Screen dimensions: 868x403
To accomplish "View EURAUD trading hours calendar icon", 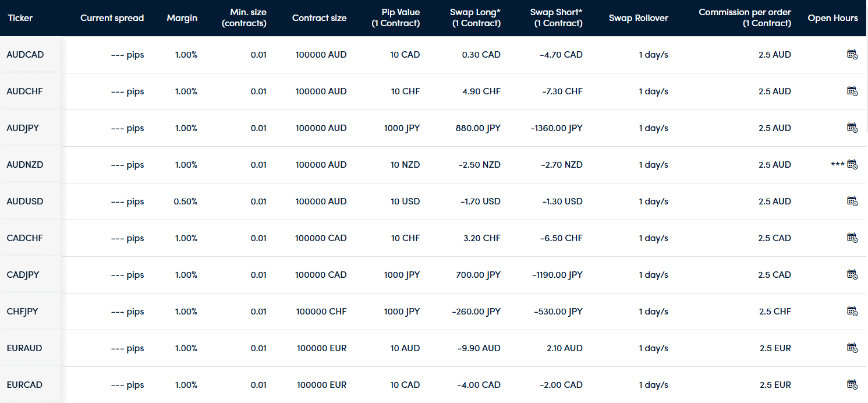I will [x=852, y=348].
